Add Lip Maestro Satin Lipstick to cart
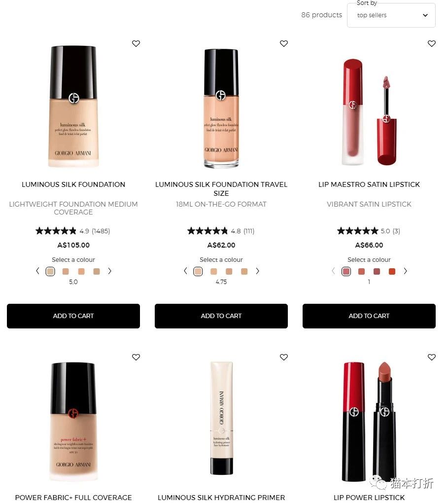This screenshot has height=503, width=448. (x=369, y=316)
